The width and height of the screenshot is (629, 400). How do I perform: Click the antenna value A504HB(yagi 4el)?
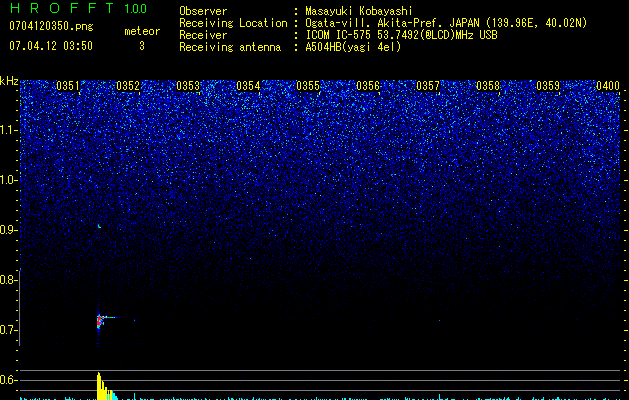(x=353, y=47)
